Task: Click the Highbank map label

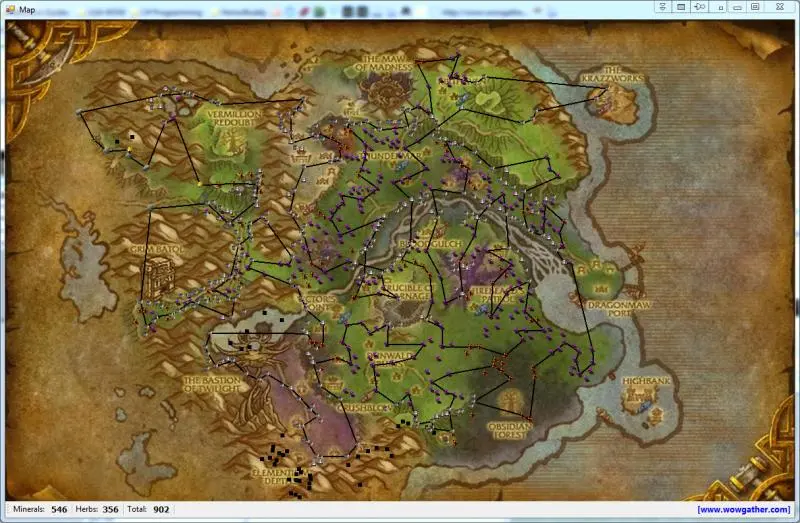Action: click(646, 381)
